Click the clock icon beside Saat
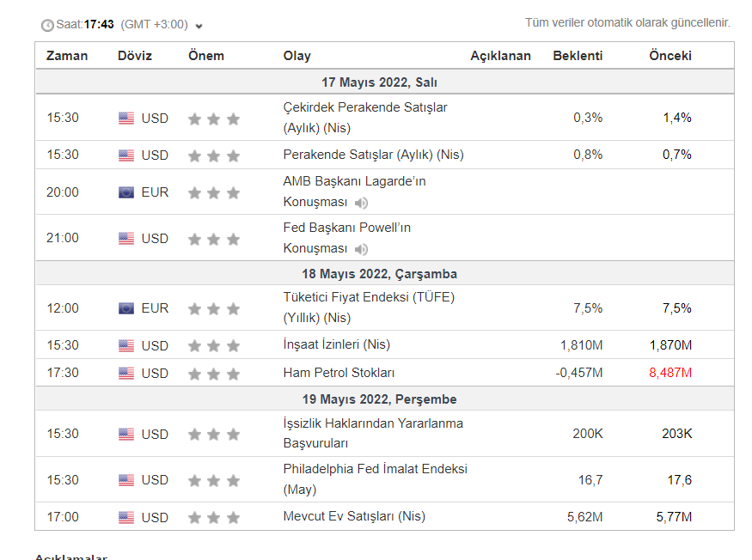The image size is (752, 560). 47,25
